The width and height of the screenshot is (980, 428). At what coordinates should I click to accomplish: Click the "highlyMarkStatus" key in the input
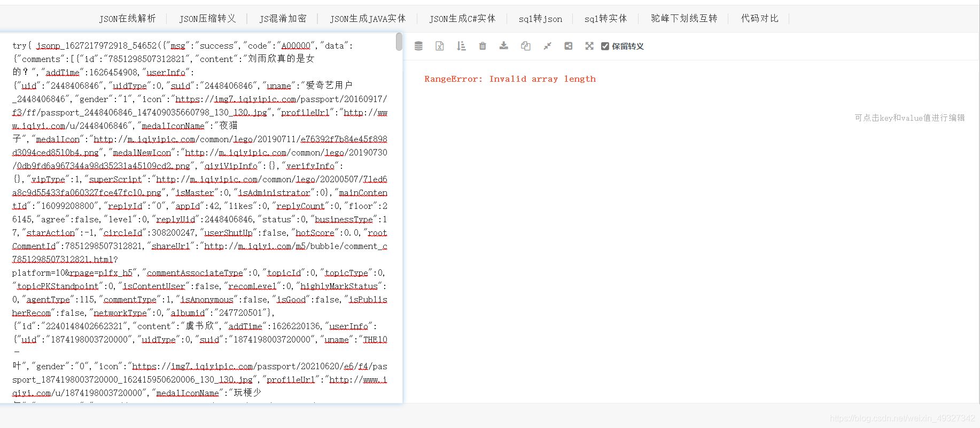click(x=339, y=286)
